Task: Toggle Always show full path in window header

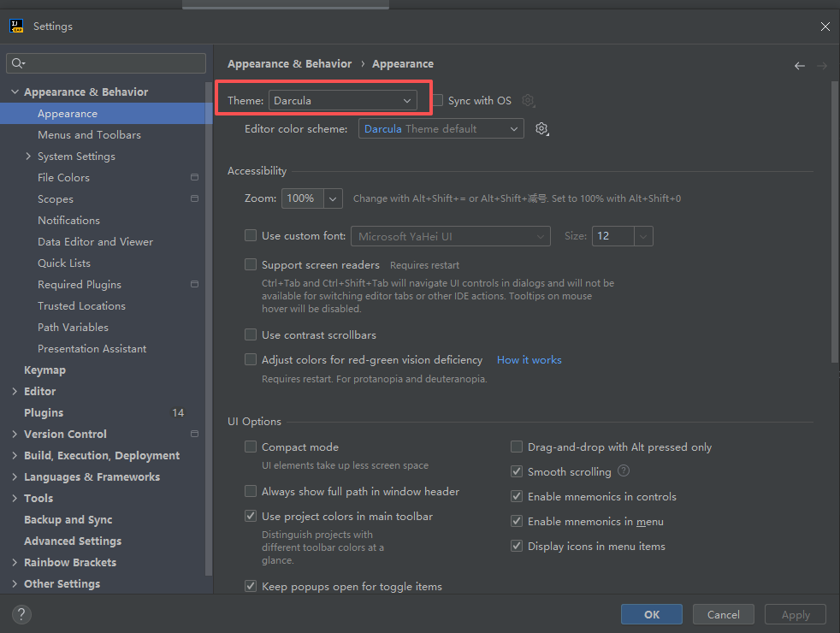Action: [x=250, y=490]
